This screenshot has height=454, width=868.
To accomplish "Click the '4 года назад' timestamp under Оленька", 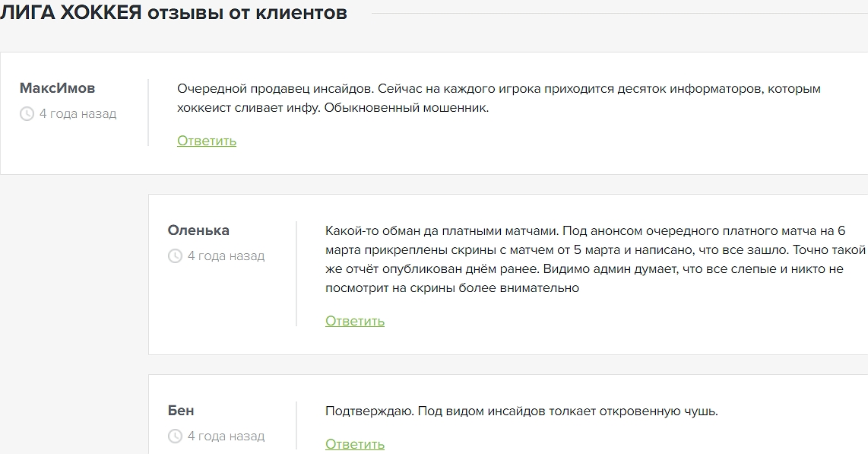I will (226, 256).
